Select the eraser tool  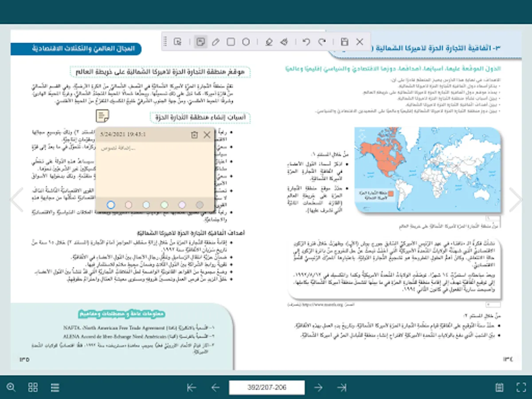pyautogui.click(x=284, y=42)
